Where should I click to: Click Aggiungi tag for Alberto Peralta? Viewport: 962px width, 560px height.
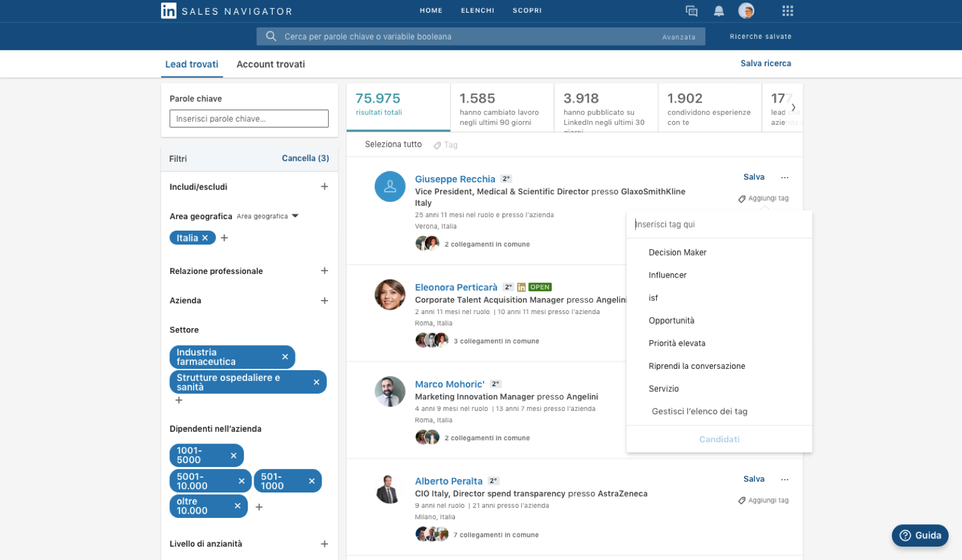click(x=763, y=500)
